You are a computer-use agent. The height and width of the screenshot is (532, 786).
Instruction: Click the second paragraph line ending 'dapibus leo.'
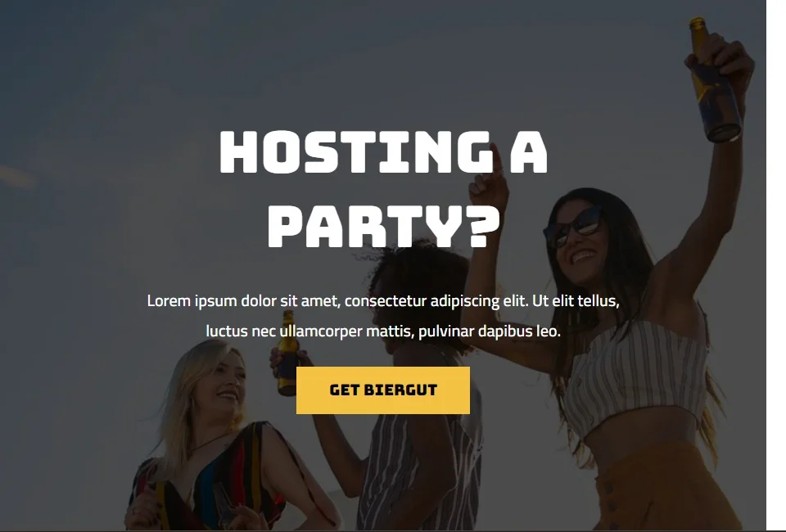[x=383, y=331]
